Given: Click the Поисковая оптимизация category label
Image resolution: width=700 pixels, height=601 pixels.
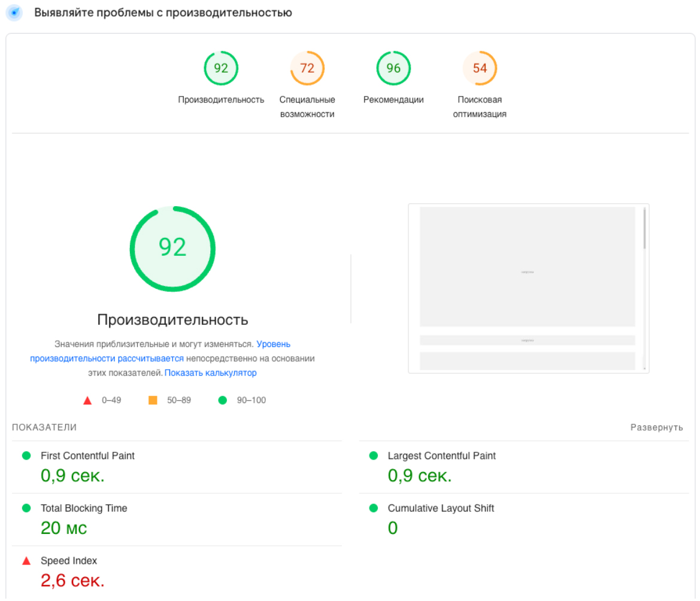Looking at the screenshot, I should (480, 107).
